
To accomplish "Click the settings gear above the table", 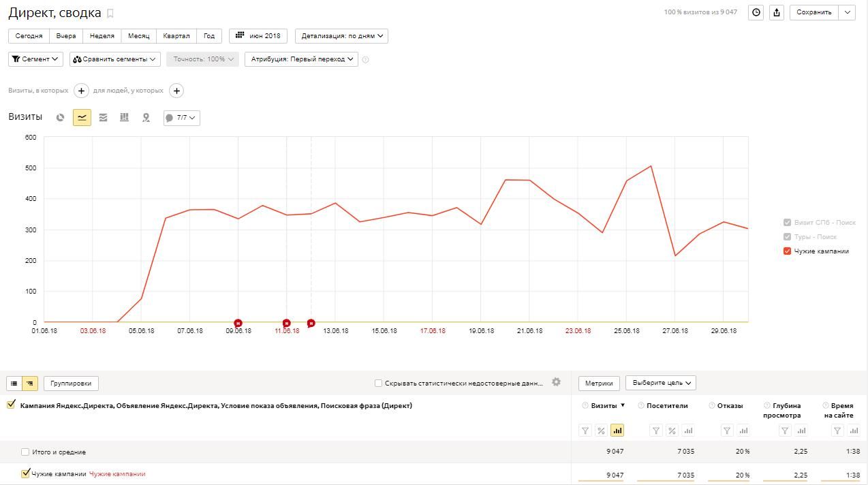I will (x=556, y=382).
